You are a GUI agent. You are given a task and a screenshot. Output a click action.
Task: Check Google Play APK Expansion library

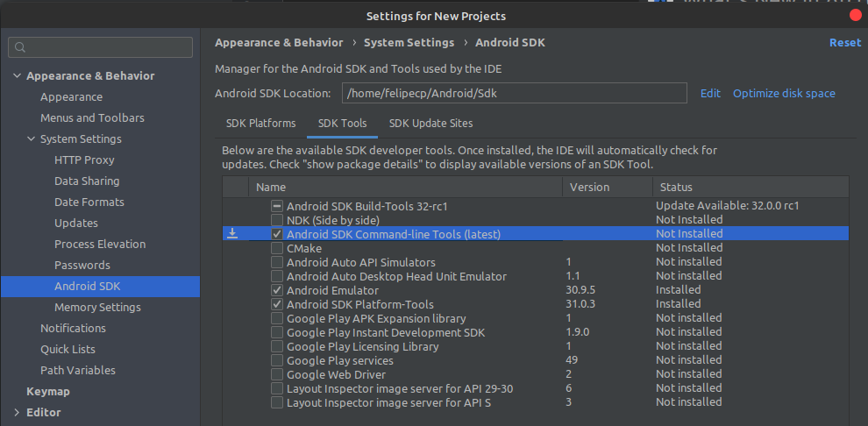tap(277, 319)
